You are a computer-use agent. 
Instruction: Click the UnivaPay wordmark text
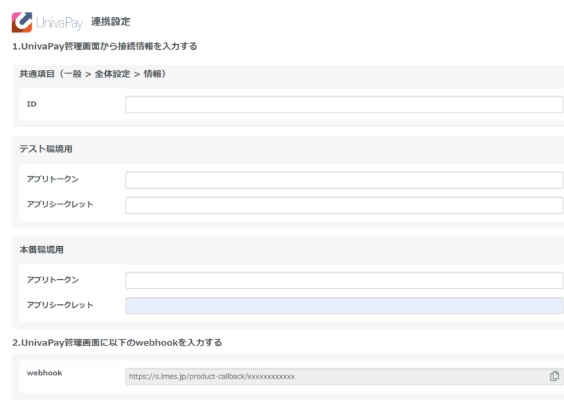coord(59,23)
